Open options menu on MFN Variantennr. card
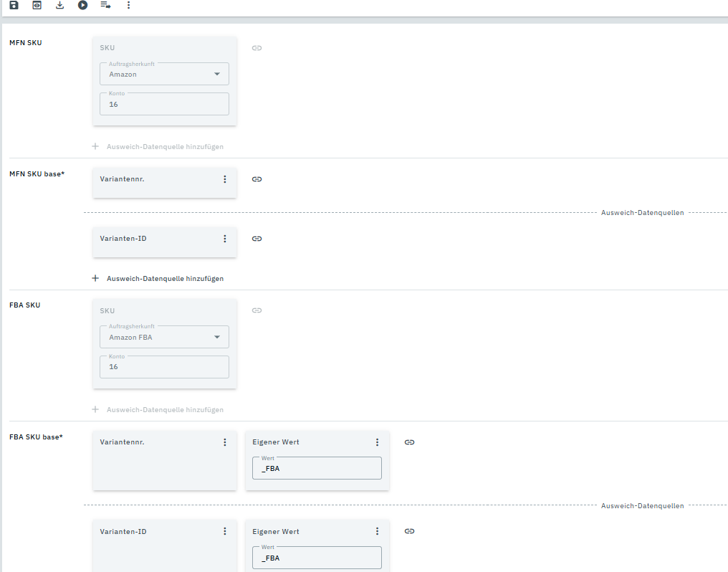 pos(224,179)
